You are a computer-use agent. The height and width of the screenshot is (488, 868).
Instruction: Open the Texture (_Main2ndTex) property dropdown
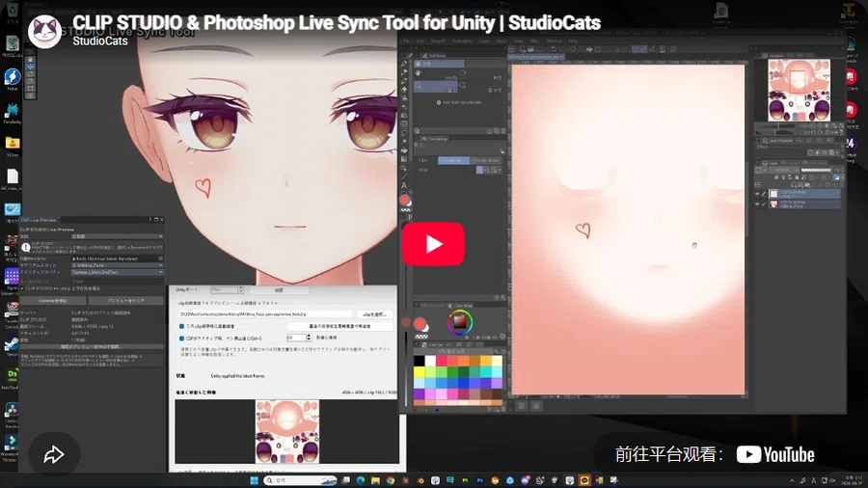click(x=117, y=272)
